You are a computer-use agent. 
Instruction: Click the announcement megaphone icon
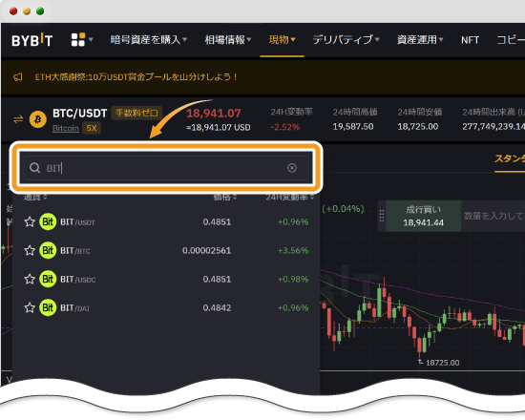18,77
